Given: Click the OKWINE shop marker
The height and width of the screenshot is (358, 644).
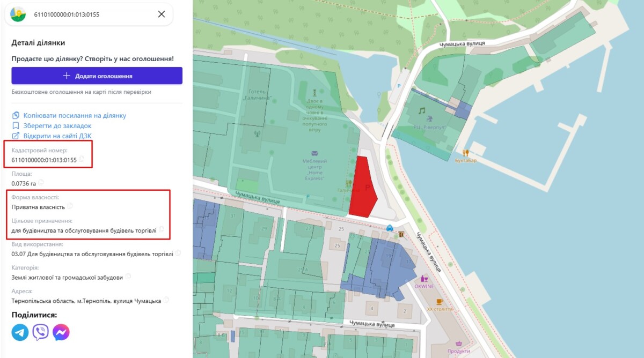Looking at the screenshot, I should click(425, 279).
